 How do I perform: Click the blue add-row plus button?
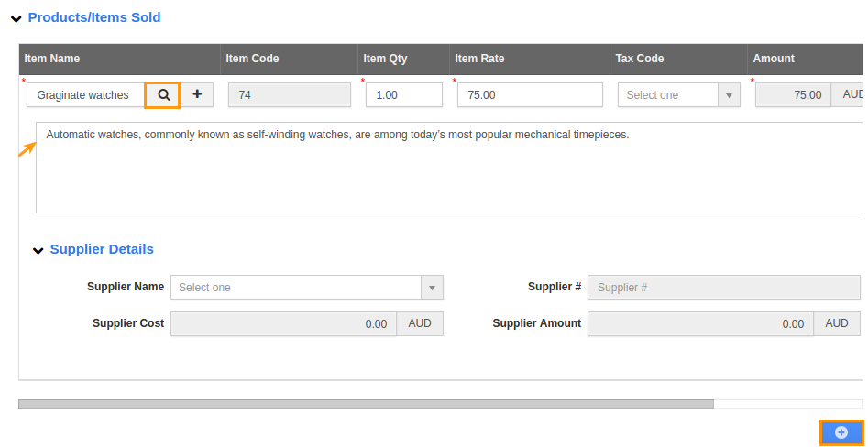tap(841, 432)
